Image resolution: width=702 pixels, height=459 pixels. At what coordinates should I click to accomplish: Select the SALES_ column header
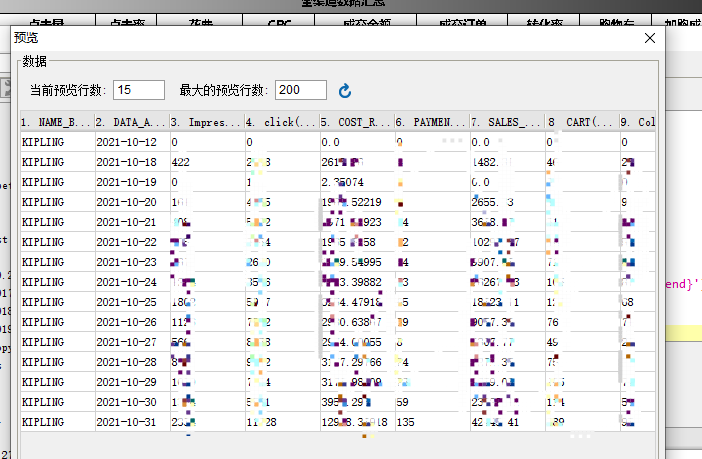507,122
